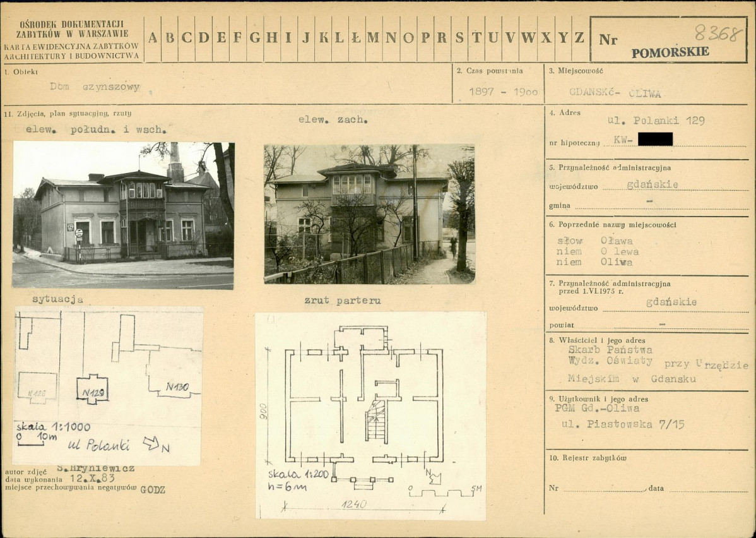Click the Obiekt field 'Dom czynszowy'
This screenshot has height=538, width=756.
tap(95, 87)
